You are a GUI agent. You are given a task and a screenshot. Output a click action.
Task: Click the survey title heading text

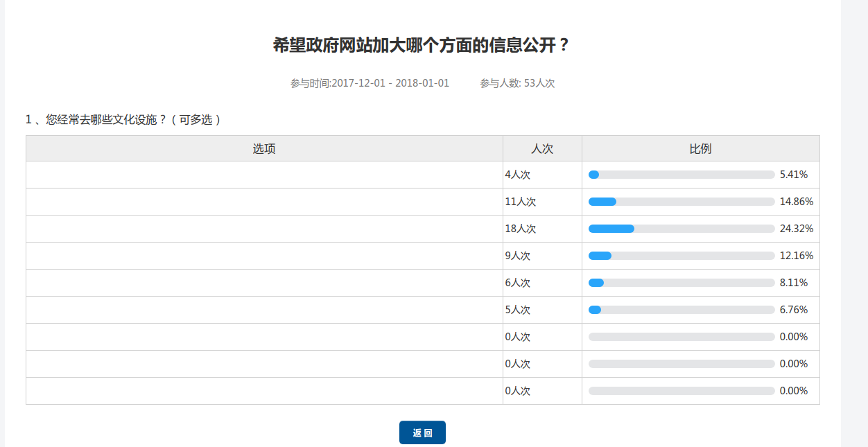click(422, 46)
